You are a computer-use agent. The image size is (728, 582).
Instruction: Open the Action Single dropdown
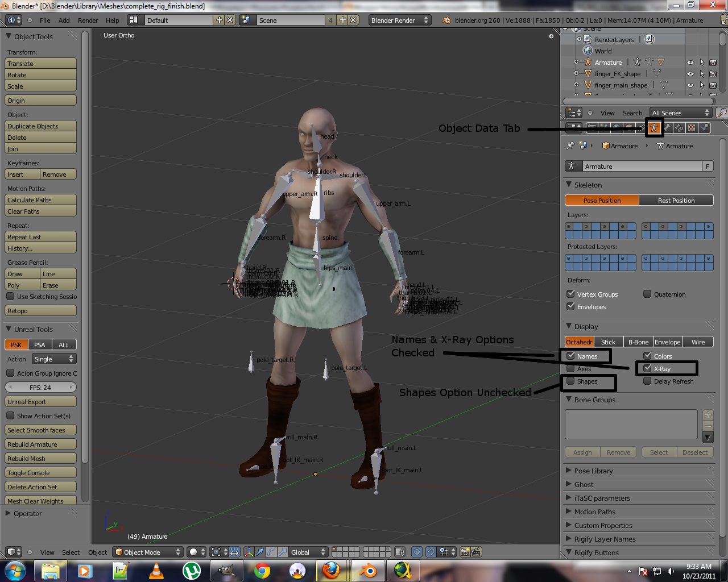54,359
